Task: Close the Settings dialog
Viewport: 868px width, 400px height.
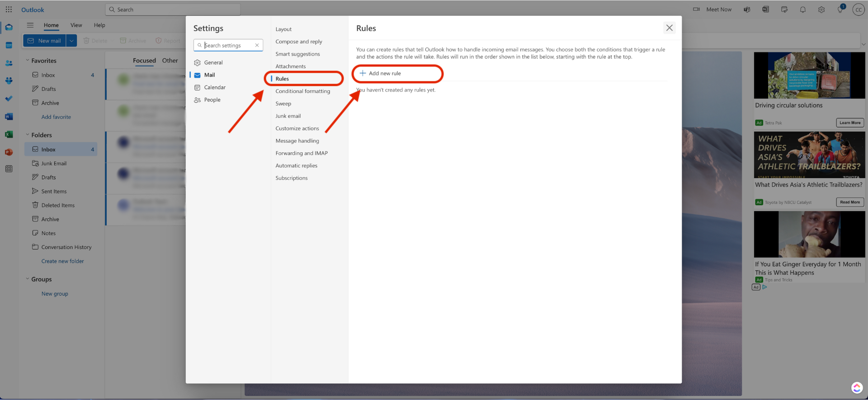Action: [670, 28]
